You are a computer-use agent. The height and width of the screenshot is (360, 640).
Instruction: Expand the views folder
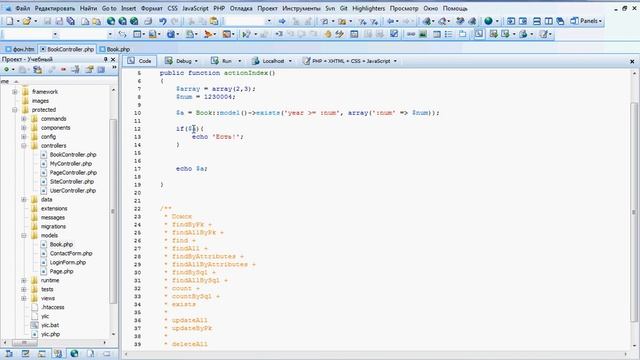[24, 298]
